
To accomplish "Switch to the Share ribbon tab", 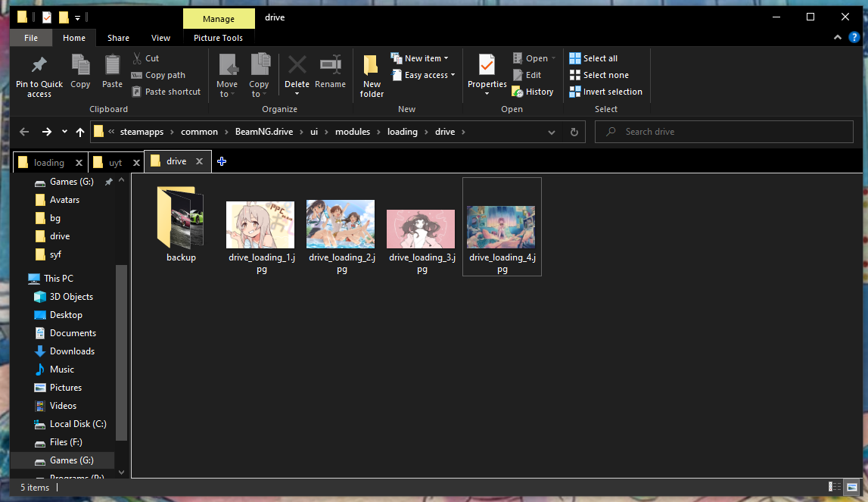I will 119,38.
